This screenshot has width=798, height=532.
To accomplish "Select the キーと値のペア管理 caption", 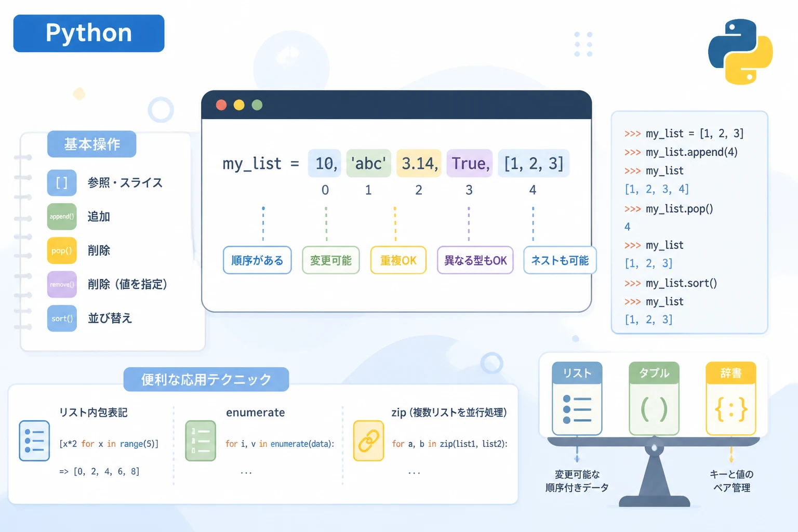I will point(731,481).
